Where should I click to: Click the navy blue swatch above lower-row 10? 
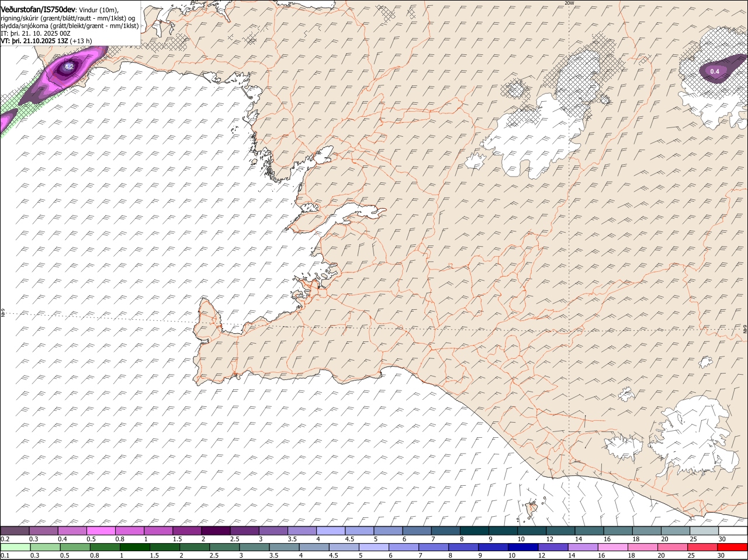coord(523,547)
